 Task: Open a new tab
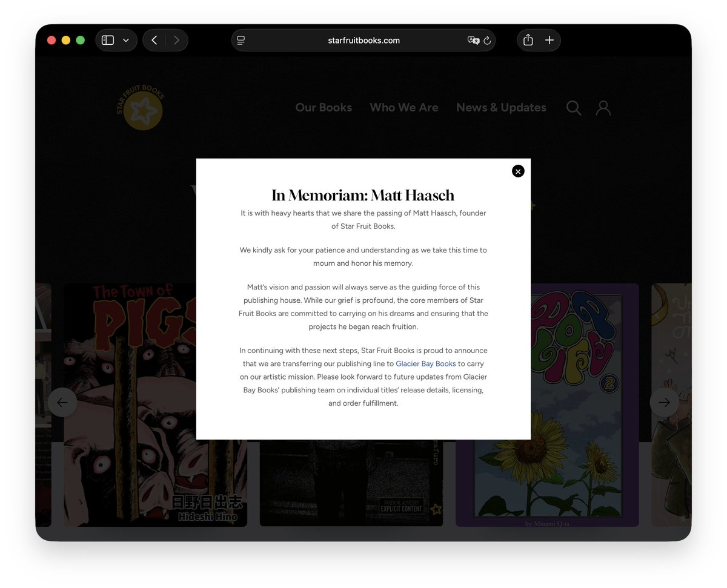(549, 41)
